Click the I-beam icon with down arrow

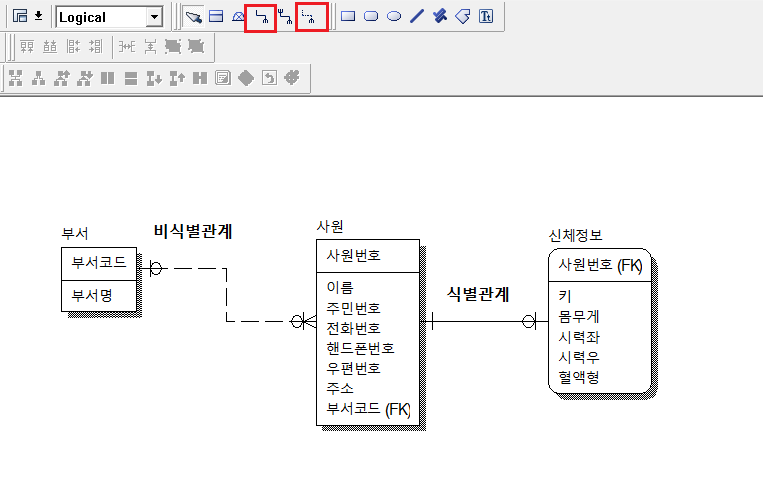(x=154, y=78)
